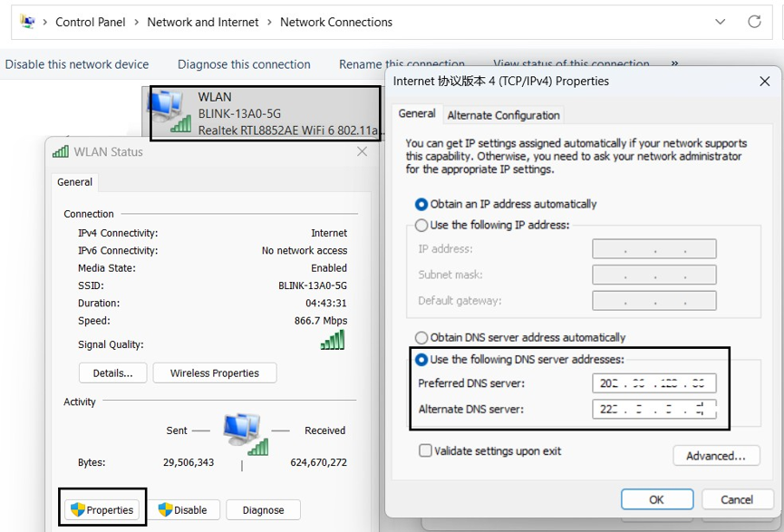784x532 pixels.
Task: Show more toolbar commands via double chevron
Action: click(x=674, y=63)
